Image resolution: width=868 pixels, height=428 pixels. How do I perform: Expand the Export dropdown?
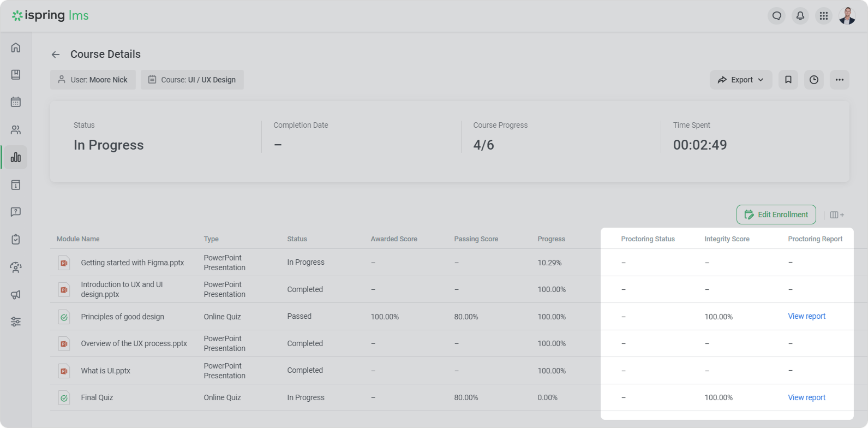[740, 80]
